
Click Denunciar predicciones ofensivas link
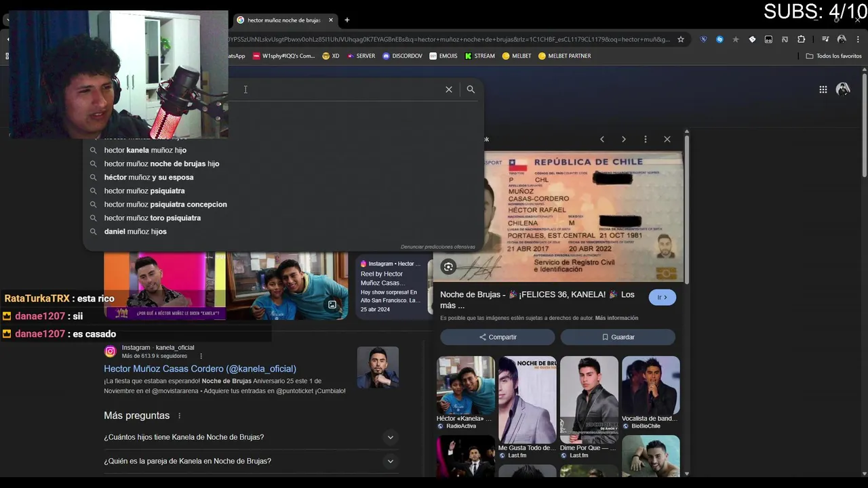[437, 247]
